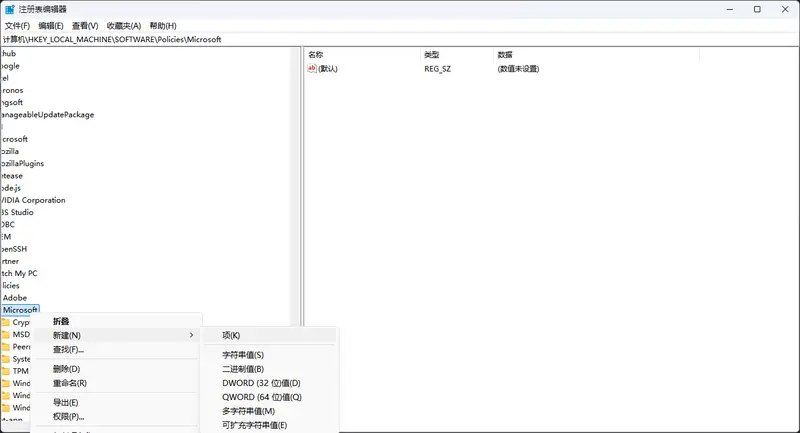Viewport: 800px width, 433px height.
Task: Select the 'crosoft' key above ozilla
Action: click(14, 139)
